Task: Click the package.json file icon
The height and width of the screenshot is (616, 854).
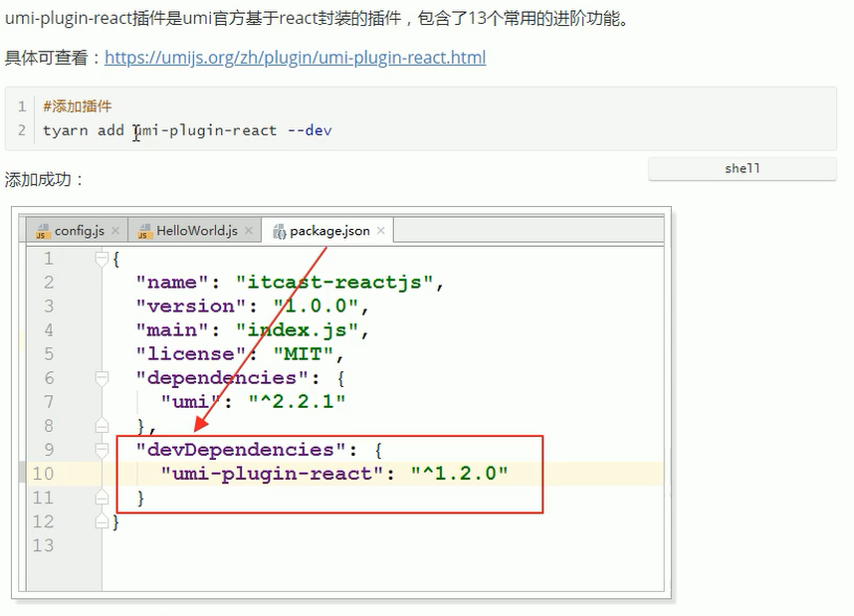Action: (x=279, y=232)
